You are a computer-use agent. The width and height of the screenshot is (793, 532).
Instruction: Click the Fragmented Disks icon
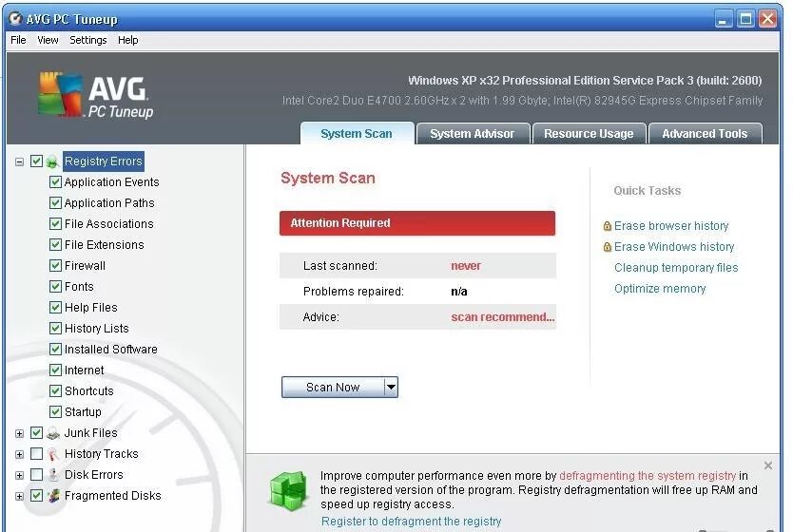[53, 496]
